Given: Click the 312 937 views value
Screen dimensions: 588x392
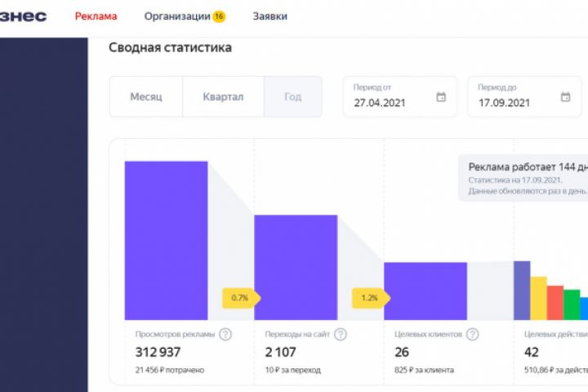Looking at the screenshot, I should tap(158, 352).
